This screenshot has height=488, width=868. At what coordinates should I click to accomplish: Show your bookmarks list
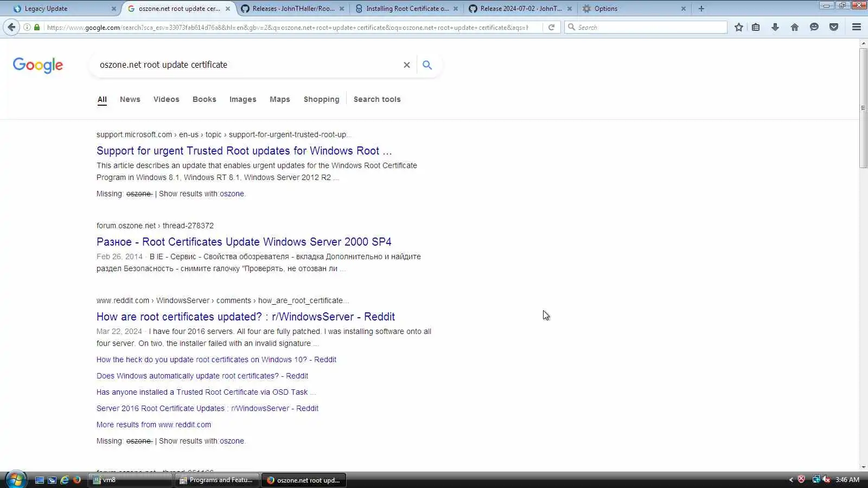pyautogui.click(x=756, y=27)
